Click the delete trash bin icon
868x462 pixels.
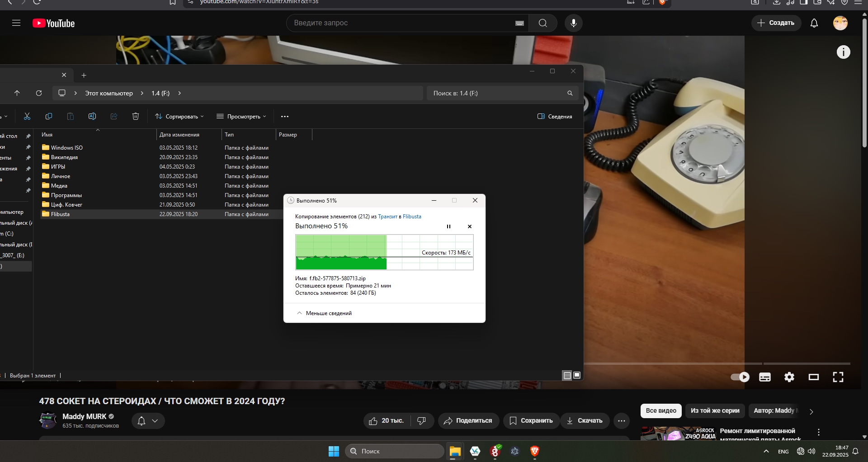(136, 117)
